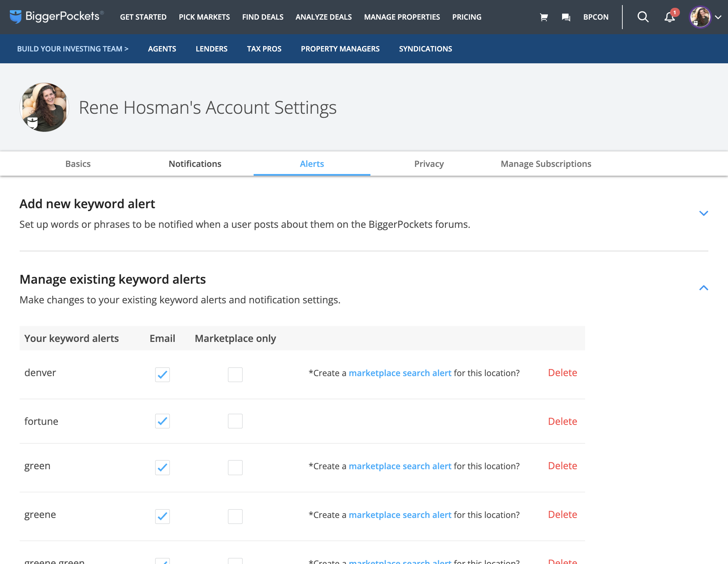This screenshot has height=564, width=728.
Task: Toggle Marketplace only checkbox for green
Action: 235,468
